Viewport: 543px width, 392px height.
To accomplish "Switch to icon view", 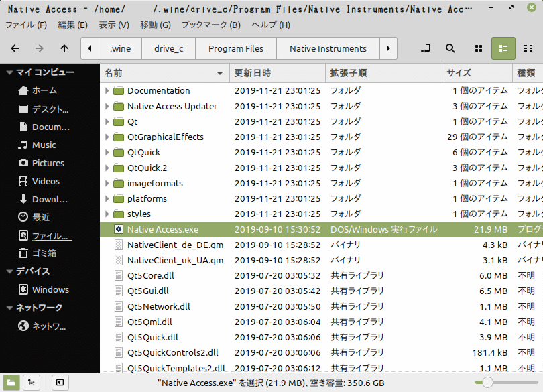I will point(479,48).
